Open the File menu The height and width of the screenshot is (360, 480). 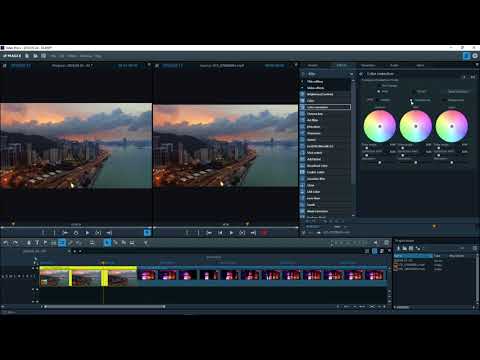coord(53,56)
